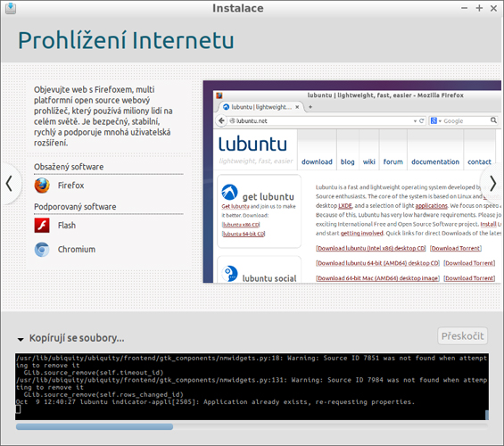Viewport: 504px width, 446px height.
Task: Click the Flash label text
Action: 67,226
